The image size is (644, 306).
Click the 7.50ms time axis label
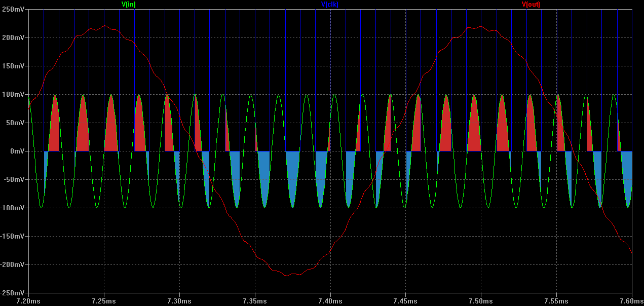pos(481,301)
